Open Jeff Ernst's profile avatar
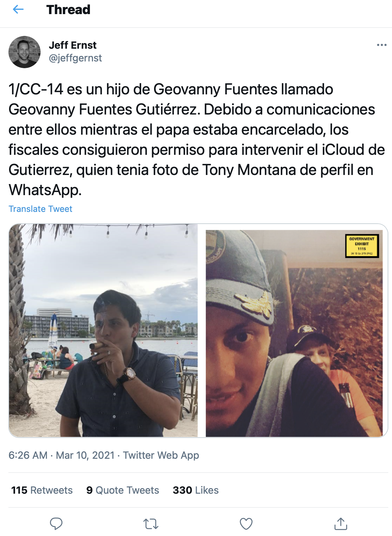Screen dimensions: 392x536 (x=24, y=52)
